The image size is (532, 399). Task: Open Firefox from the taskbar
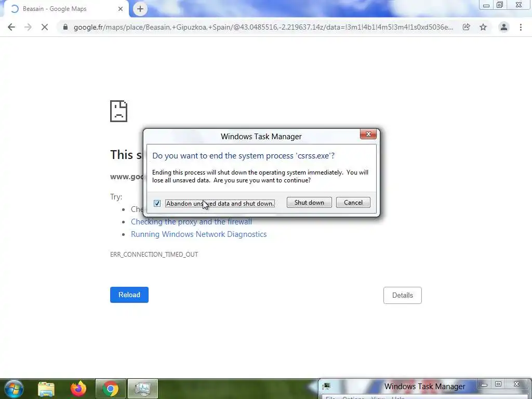pyautogui.click(x=78, y=389)
